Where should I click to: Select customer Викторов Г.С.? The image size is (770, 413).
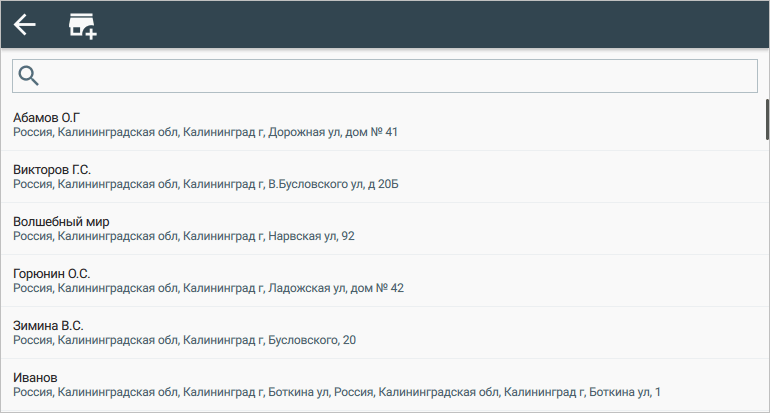click(x=52, y=169)
